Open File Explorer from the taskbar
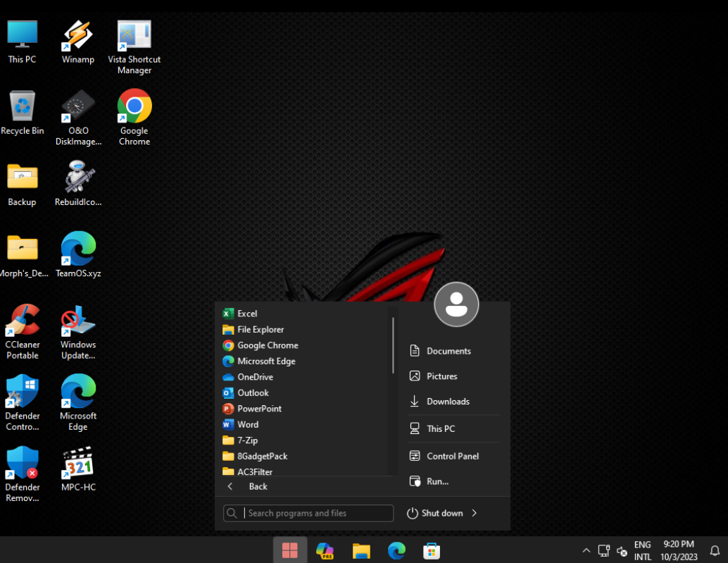The width and height of the screenshot is (728, 563). pyautogui.click(x=361, y=550)
